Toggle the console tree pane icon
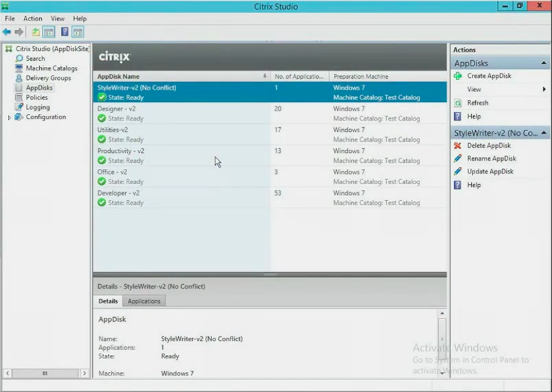This screenshot has width=552, height=392. pyautogui.click(x=48, y=32)
